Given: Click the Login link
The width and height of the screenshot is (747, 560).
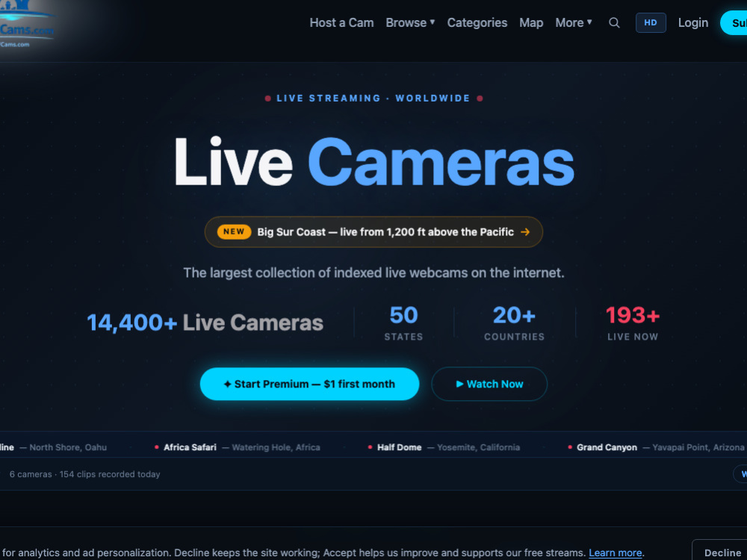Looking at the screenshot, I should (693, 23).
